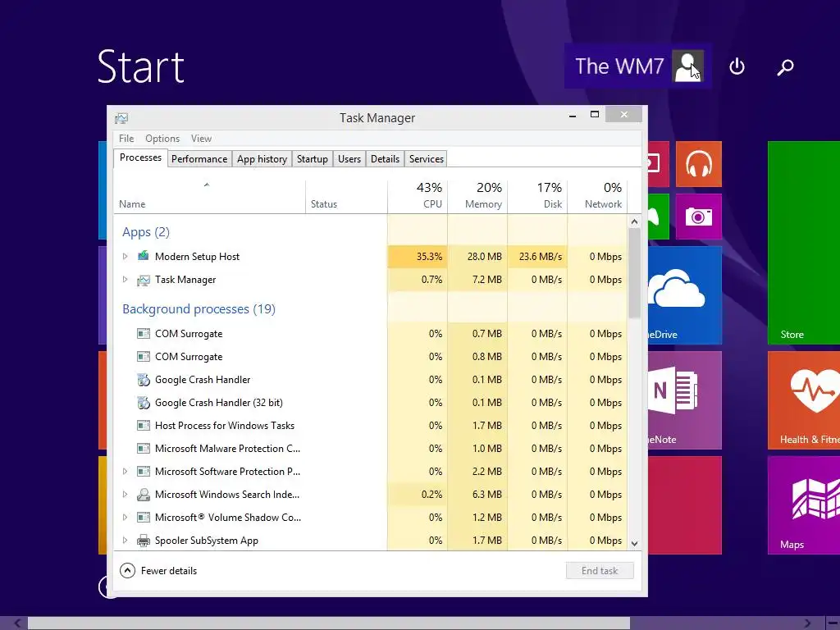Click the Task Manager process row icon
The width and height of the screenshot is (840, 630).
click(143, 280)
